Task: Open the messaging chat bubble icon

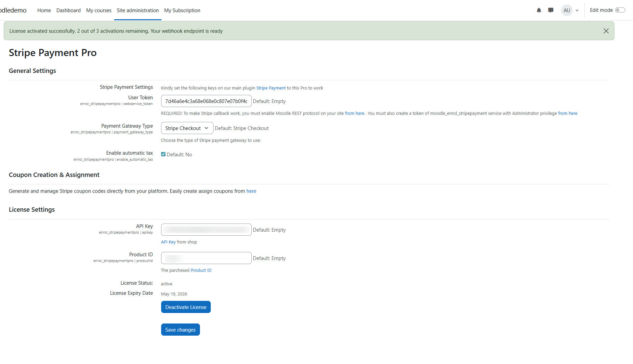Action: click(x=551, y=10)
